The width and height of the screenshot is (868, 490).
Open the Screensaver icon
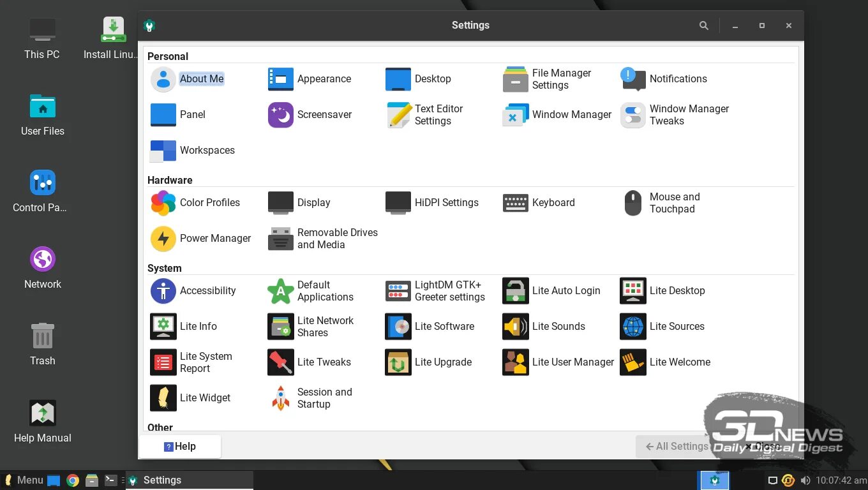pyautogui.click(x=281, y=115)
